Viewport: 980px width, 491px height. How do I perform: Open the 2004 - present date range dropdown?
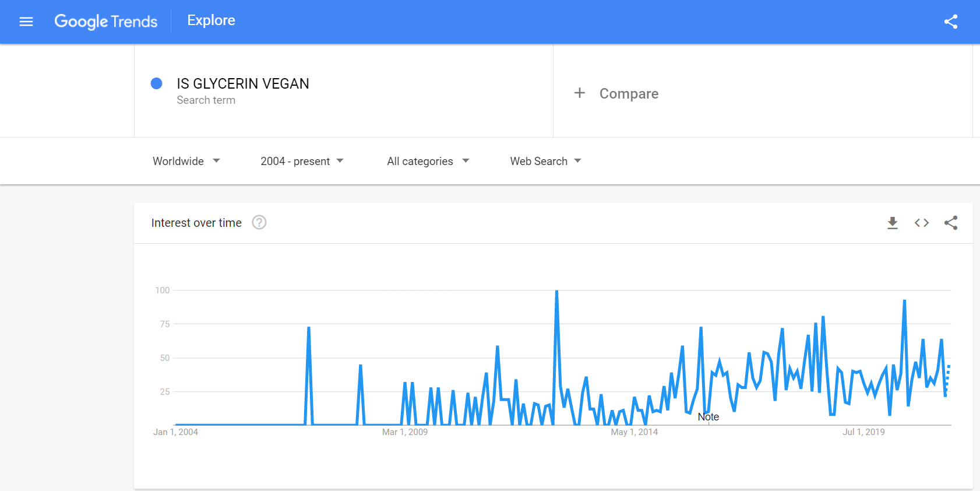click(302, 161)
